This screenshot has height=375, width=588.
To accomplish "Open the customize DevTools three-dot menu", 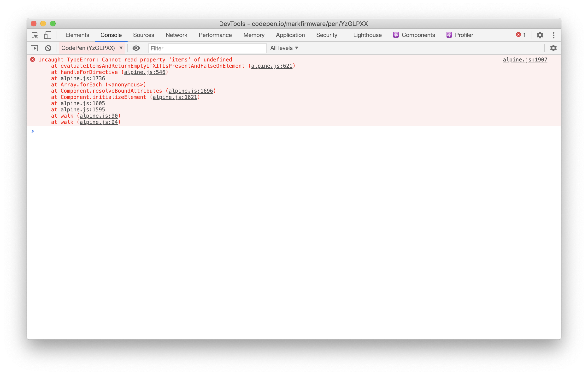I will click(x=554, y=35).
